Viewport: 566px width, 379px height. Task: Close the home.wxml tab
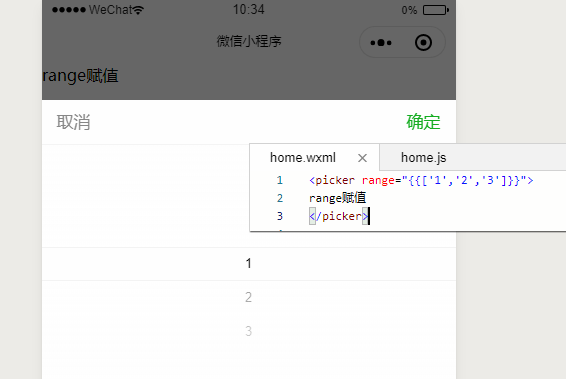[x=362, y=158]
